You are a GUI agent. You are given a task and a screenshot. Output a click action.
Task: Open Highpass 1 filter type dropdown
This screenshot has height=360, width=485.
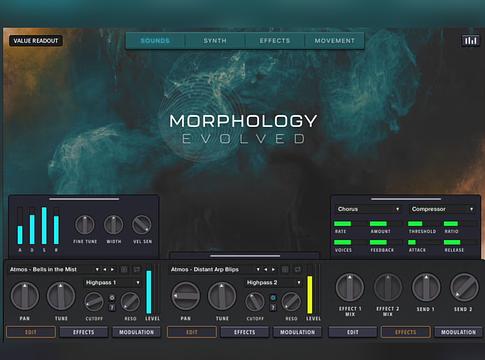[x=112, y=283]
